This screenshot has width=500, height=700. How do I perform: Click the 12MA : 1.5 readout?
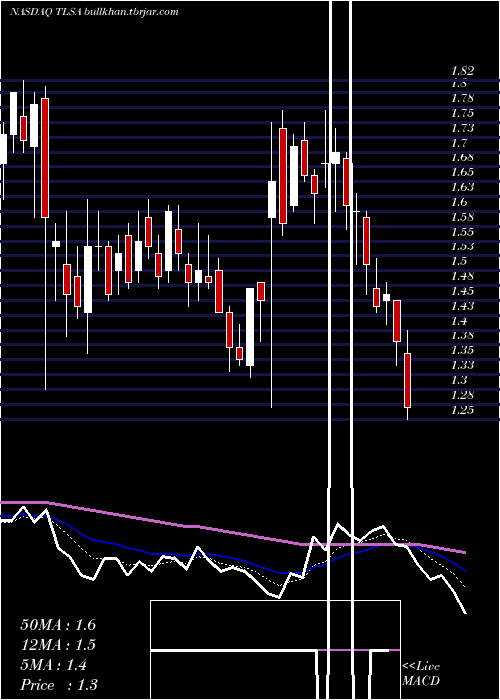(x=58, y=645)
